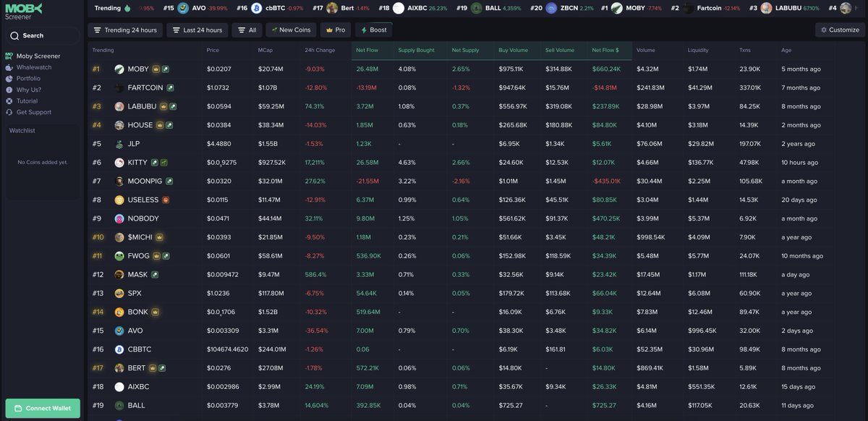Image resolution: width=868 pixels, height=421 pixels.
Task: Sort by the Buy Volume column header
Action: [x=514, y=50]
